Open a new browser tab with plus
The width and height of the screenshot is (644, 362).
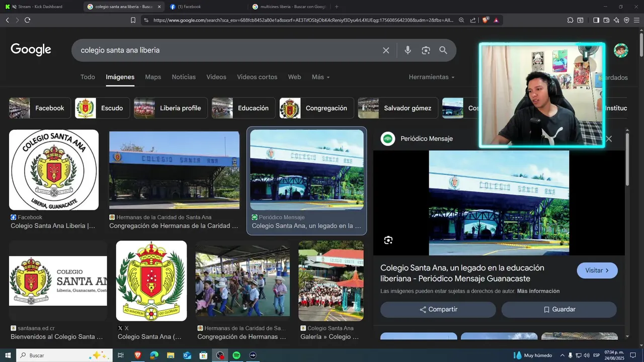337,7
